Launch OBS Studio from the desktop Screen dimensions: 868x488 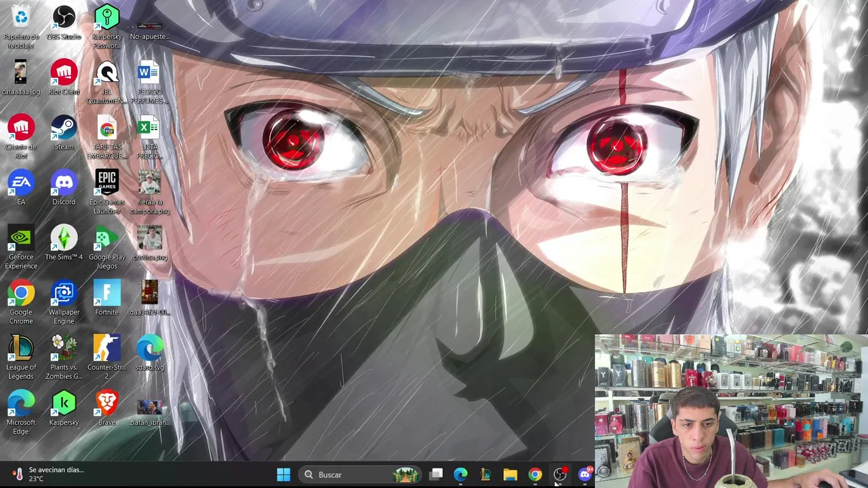pyautogui.click(x=64, y=23)
